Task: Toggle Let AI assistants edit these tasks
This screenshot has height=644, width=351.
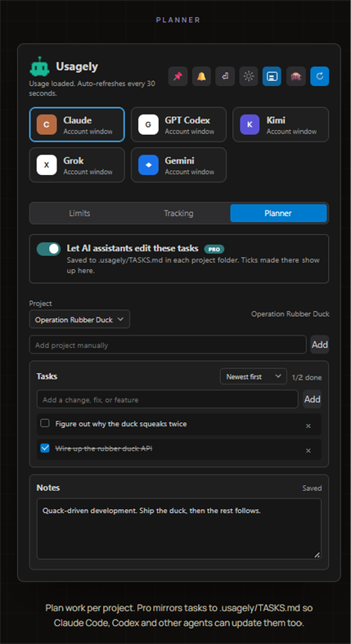Action: tap(48, 249)
